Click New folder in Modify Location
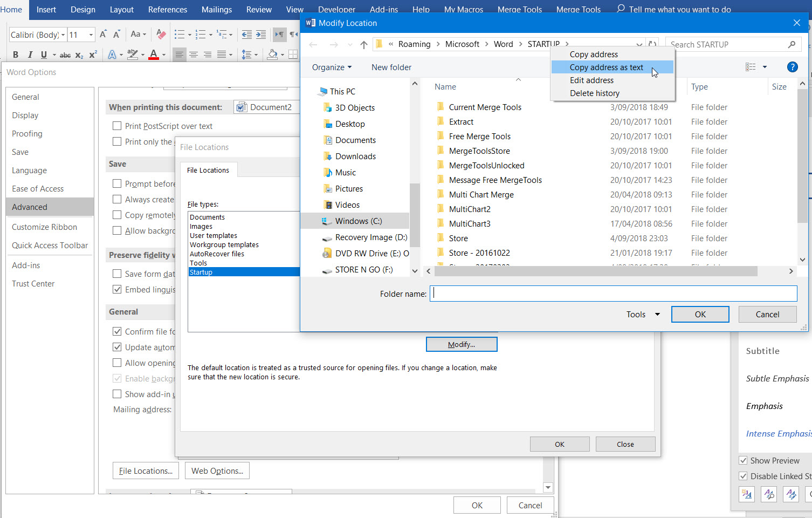 coord(391,67)
